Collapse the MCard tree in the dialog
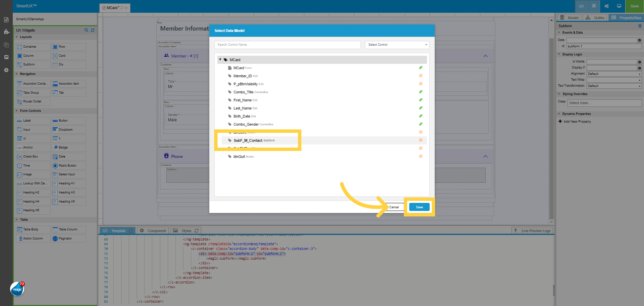 click(x=220, y=59)
